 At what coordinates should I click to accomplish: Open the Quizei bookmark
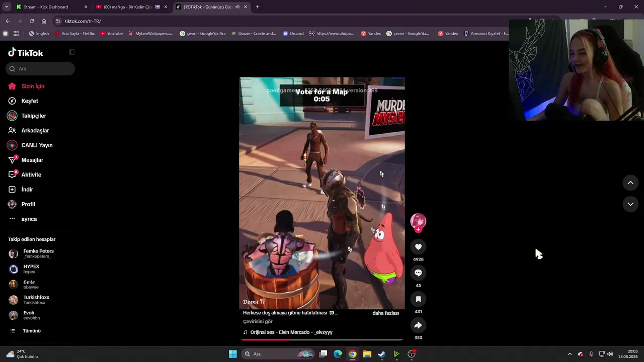254,34
